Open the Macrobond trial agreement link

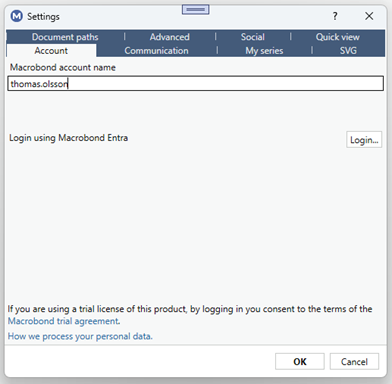tap(64, 321)
